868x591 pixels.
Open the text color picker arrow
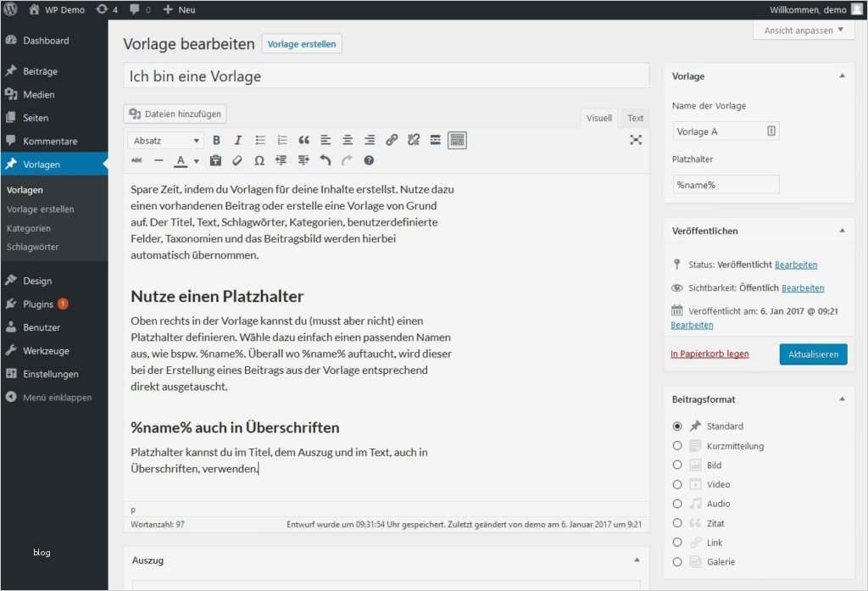[194, 160]
